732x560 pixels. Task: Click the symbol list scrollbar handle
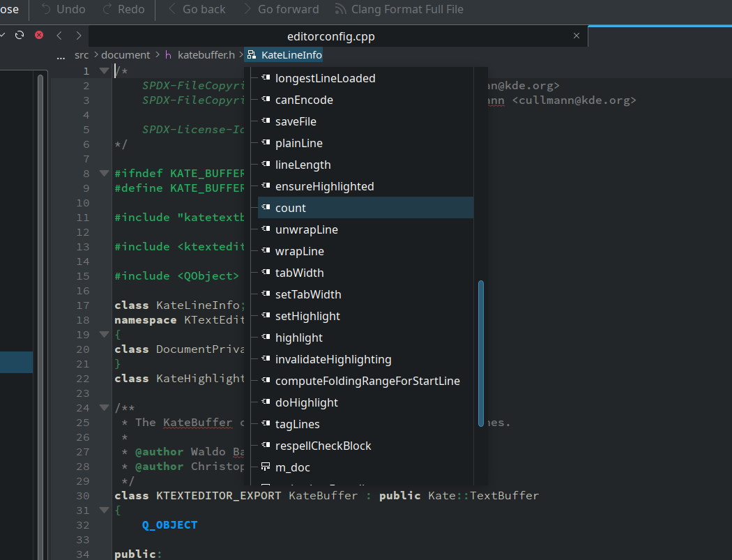pos(481,354)
